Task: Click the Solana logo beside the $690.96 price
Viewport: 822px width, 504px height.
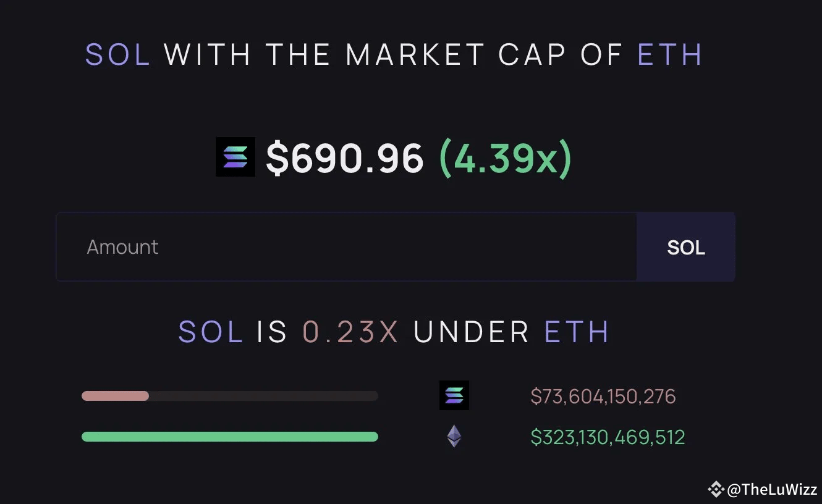Action: [x=235, y=157]
